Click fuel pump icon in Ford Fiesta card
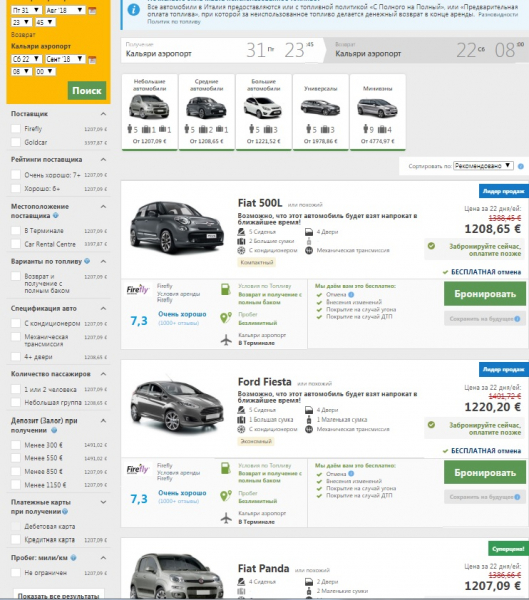Viewport: 529px width, 600px height. [x=226, y=468]
